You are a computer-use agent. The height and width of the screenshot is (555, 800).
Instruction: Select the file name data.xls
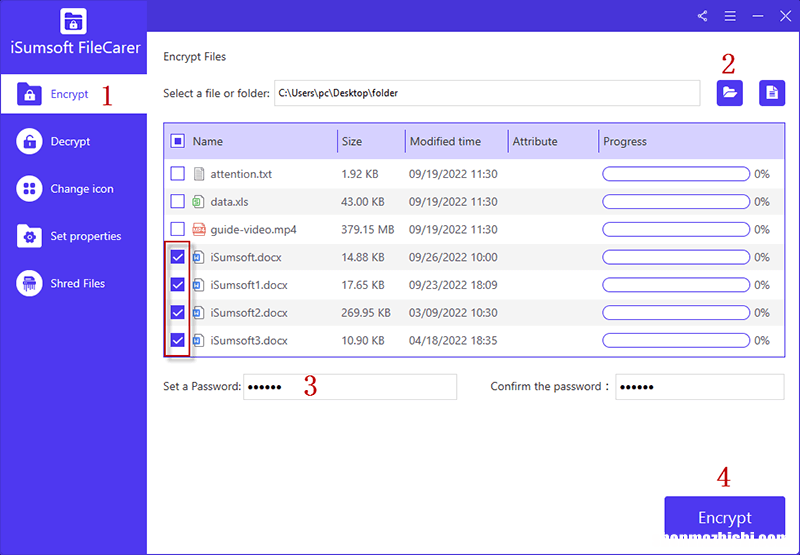click(x=230, y=202)
